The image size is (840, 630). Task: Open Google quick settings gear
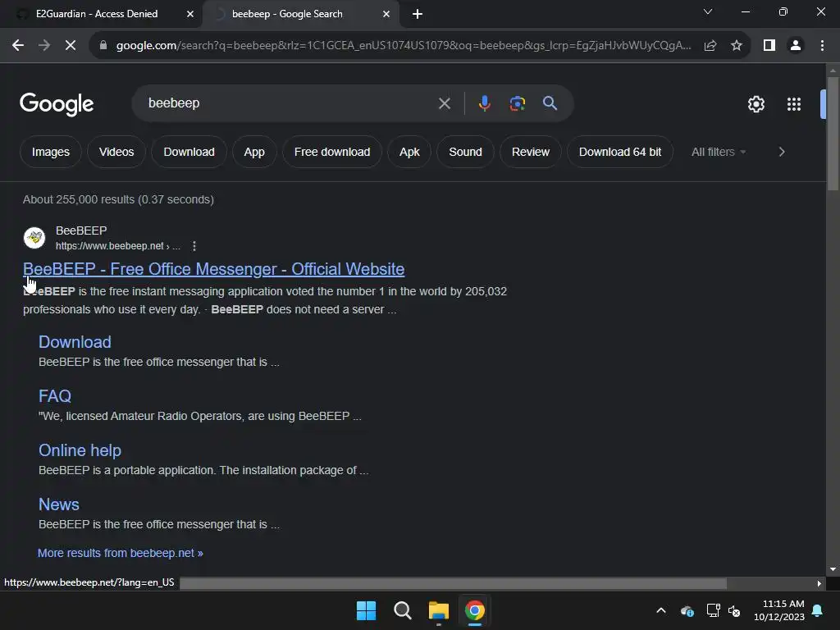pos(756,104)
